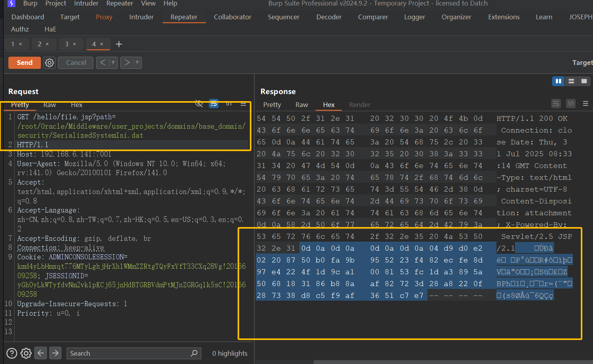Switch to the Collaborator tab
The width and height of the screenshot is (593, 364).
[232, 17]
